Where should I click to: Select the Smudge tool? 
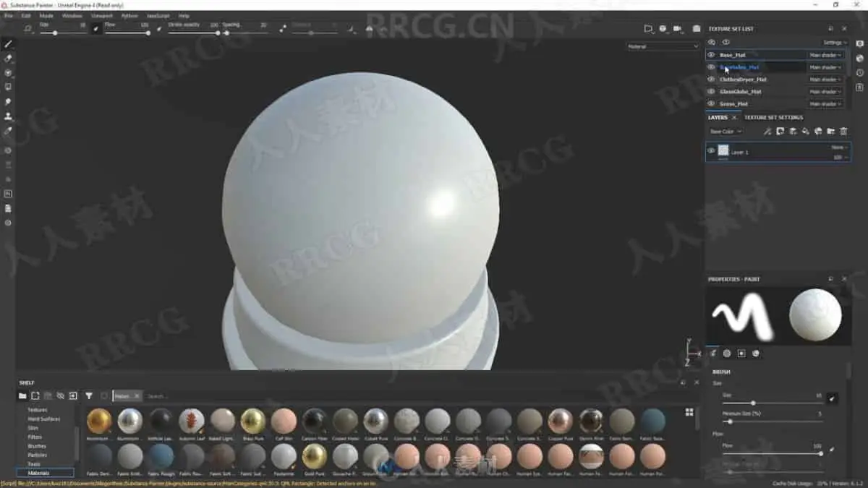click(x=8, y=102)
